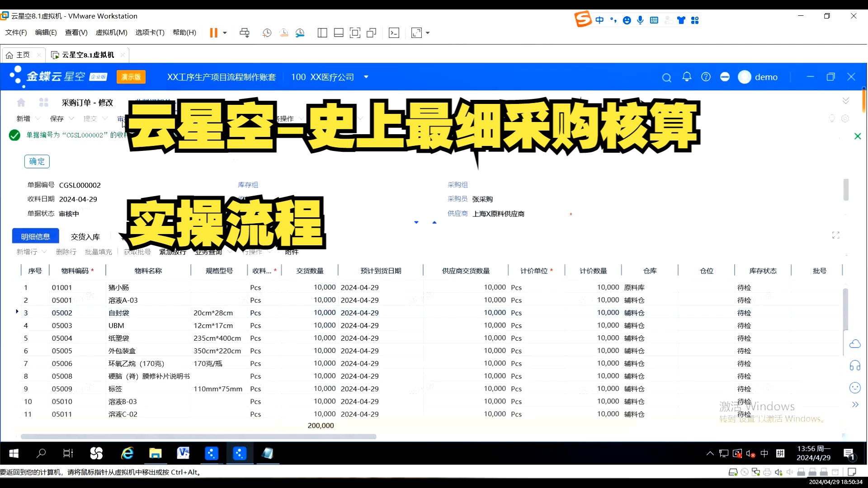Screen dimensions: 868x488
Task: Open the headset customer service icon
Action: pos(854,365)
